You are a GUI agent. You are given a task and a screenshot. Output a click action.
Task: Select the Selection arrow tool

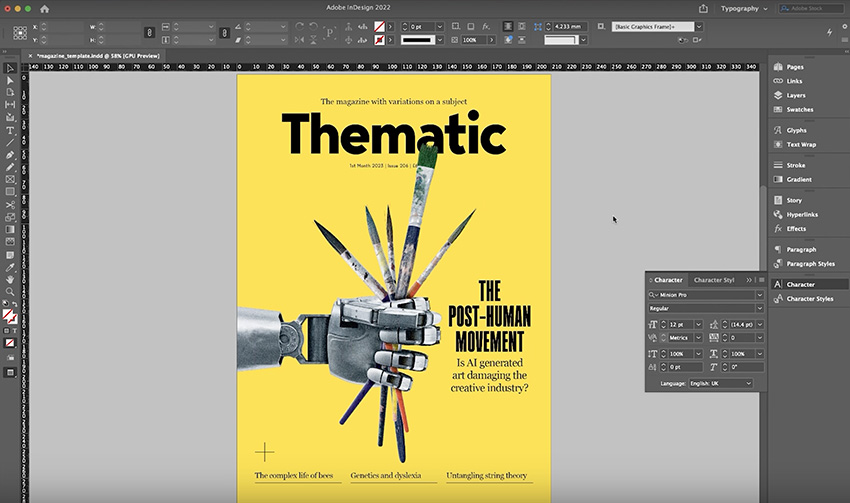pos(10,68)
